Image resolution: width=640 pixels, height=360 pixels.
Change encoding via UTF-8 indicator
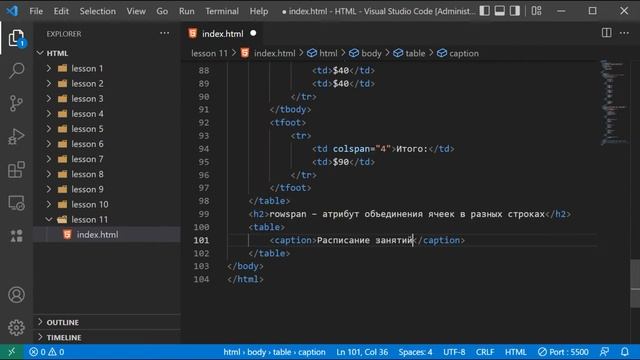point(454,352)
